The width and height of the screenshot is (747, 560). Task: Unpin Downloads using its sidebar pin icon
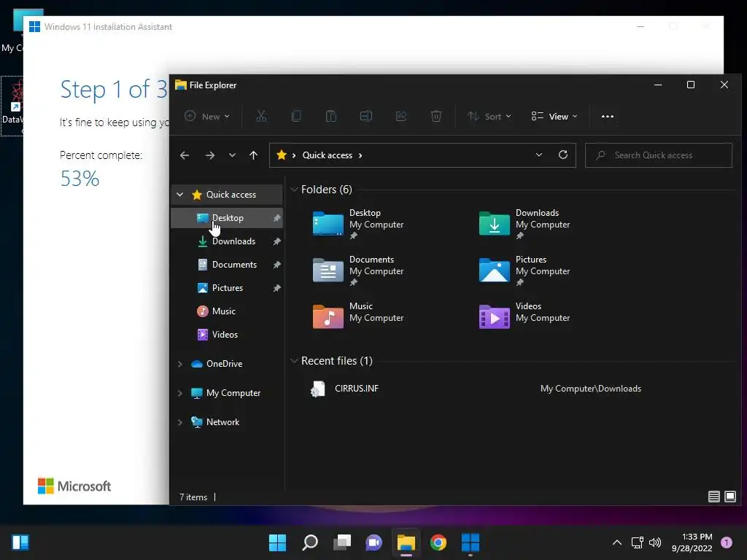point(276,241)
